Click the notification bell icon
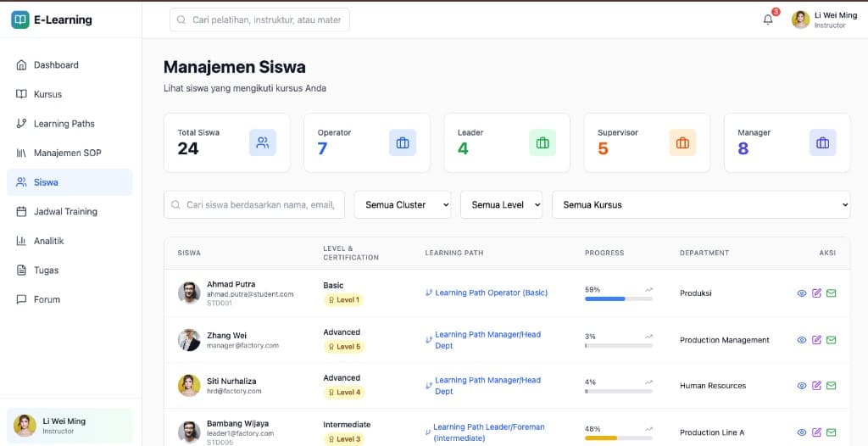The image size is (868, 446). (768, 20)
